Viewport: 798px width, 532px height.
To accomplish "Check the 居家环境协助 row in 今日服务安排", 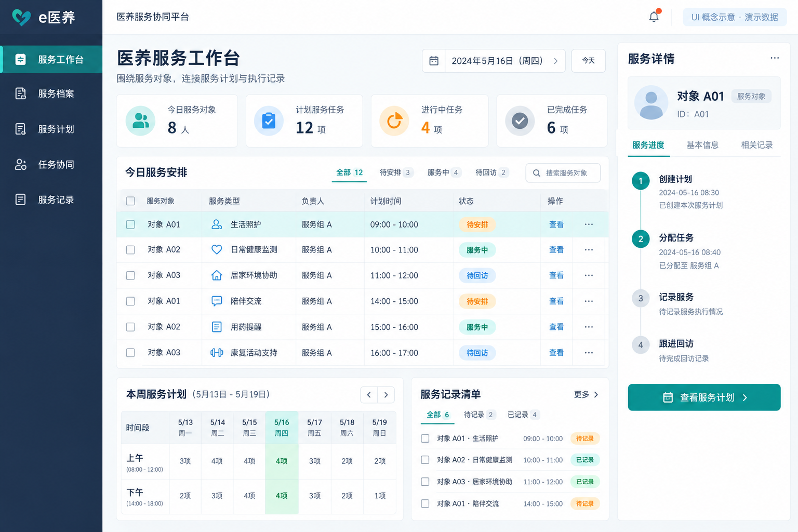I will point(130,275).
